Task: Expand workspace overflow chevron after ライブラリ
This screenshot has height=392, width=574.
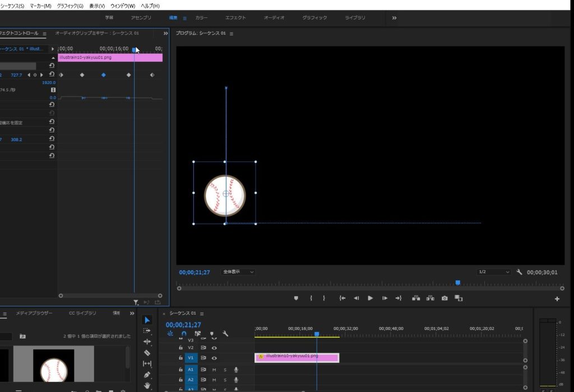Action: 394,18
